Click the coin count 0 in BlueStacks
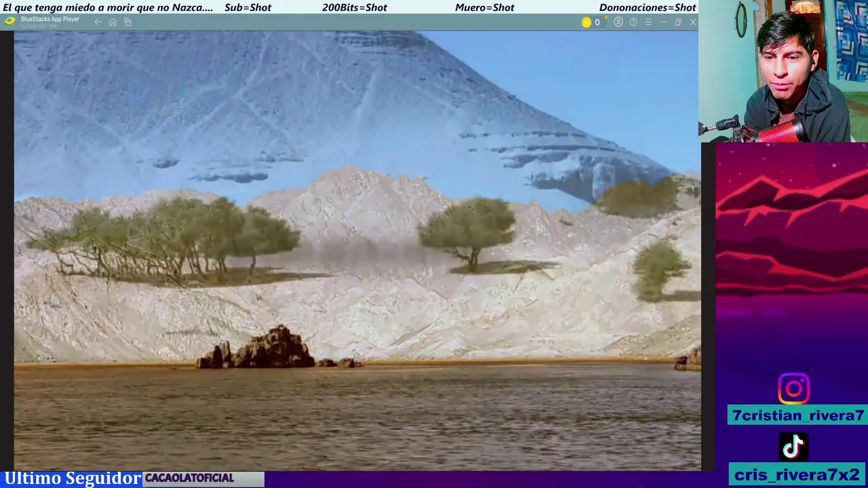Viewport: 868px width, 488px height. point(597,22)
